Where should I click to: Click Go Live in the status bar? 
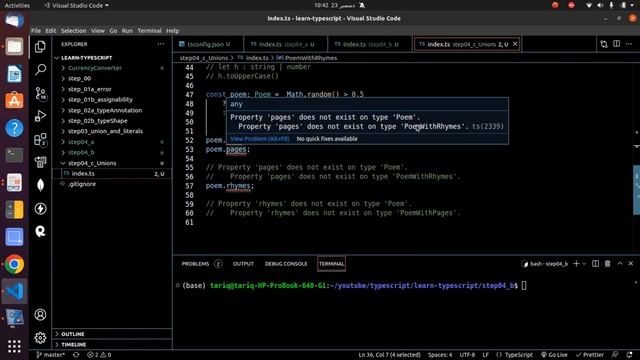(554, 355)
